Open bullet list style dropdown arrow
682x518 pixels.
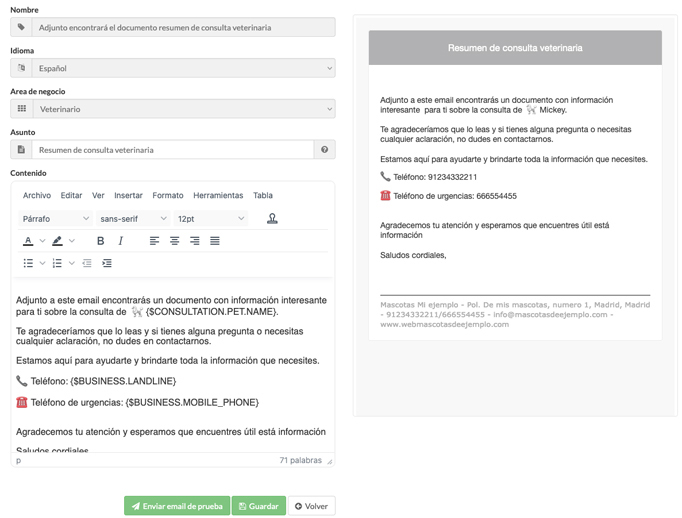pyautogui.click(x=42, y=263)
